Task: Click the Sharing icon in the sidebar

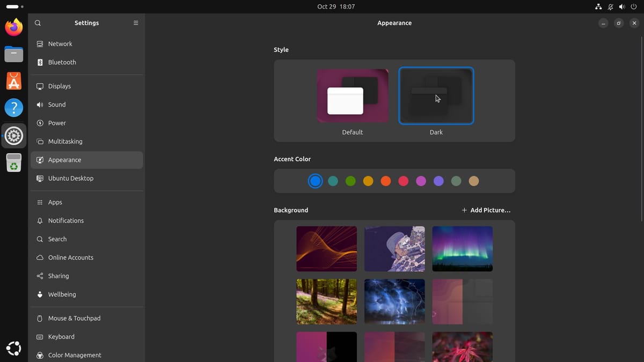Action: (40, 276)
